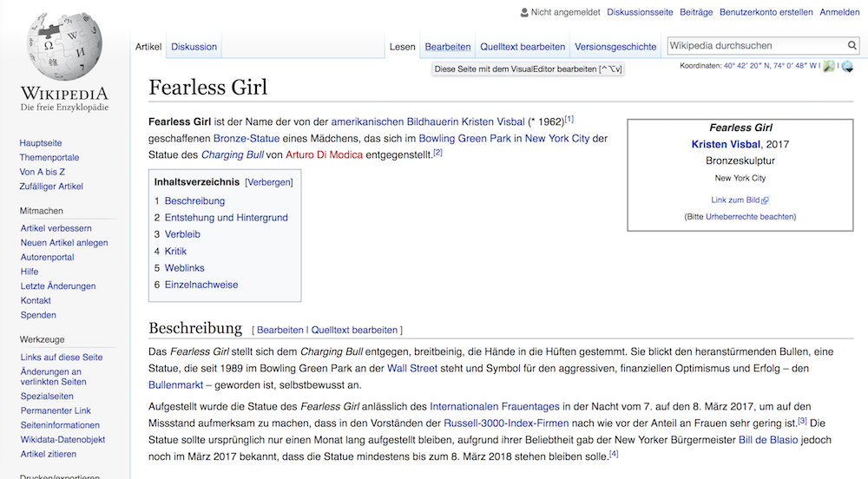This screenshot has height=479, width=868.
Task: Click the Spenden link
Action: coord(38,315)
